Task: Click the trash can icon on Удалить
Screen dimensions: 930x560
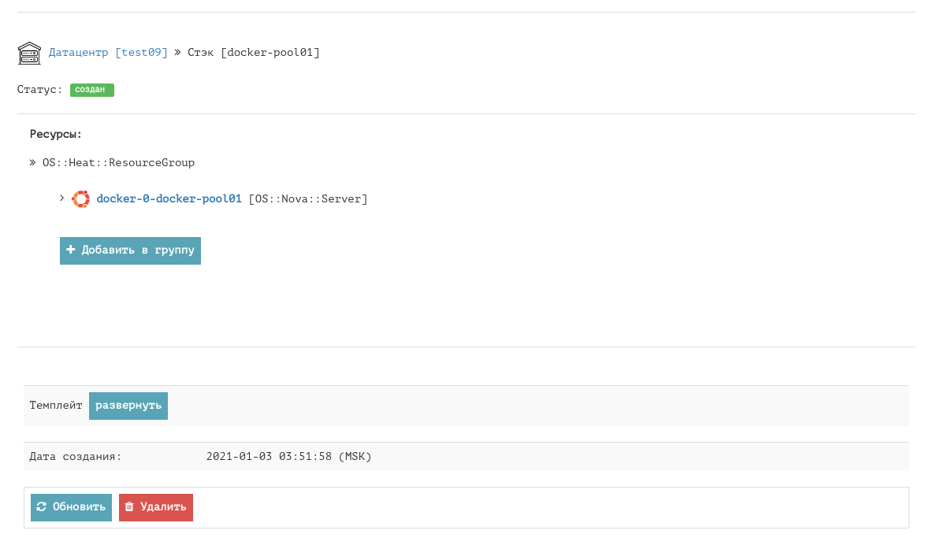Action: (129, 507)
